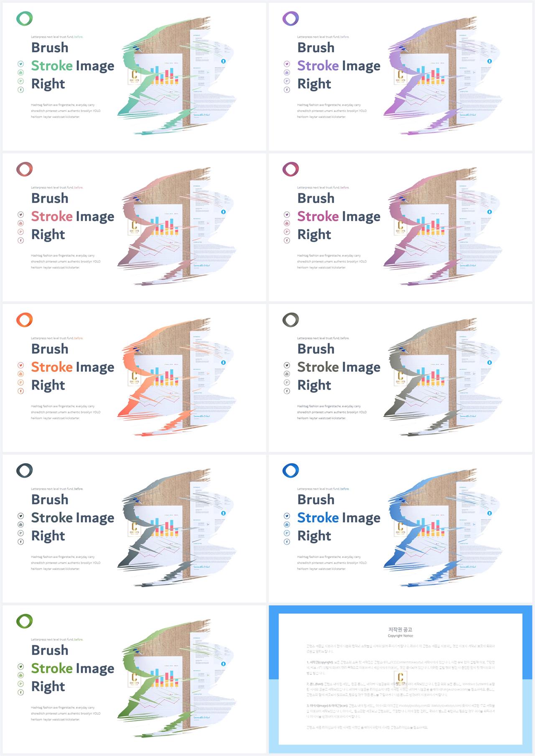The image size is (535, 756).
Task: Click the Twitter icon on the rose pink slide
Action: [20, 215]
